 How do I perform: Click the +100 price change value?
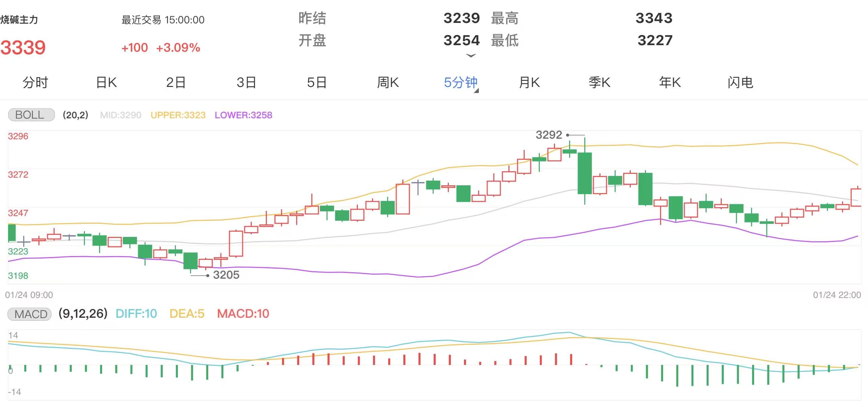pyautogui.click(x=134, y=48)
